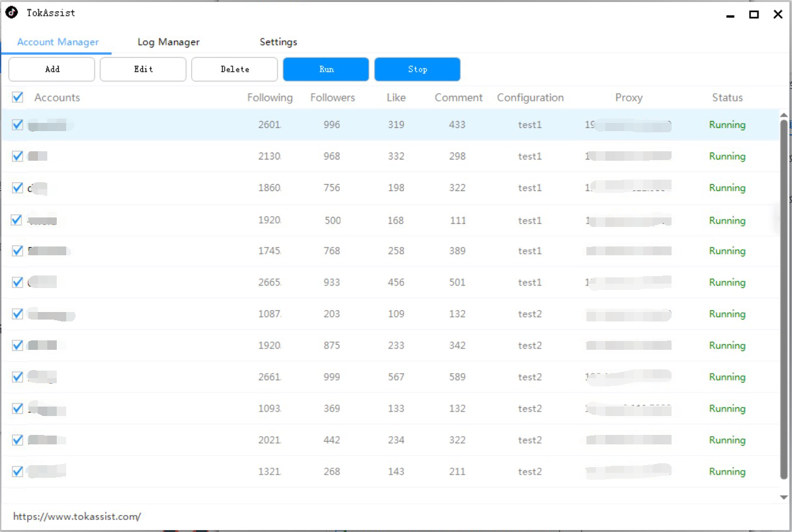Click the Following value 1745
The width and height of the screenshot is (792, 532).
pos(269,251)
